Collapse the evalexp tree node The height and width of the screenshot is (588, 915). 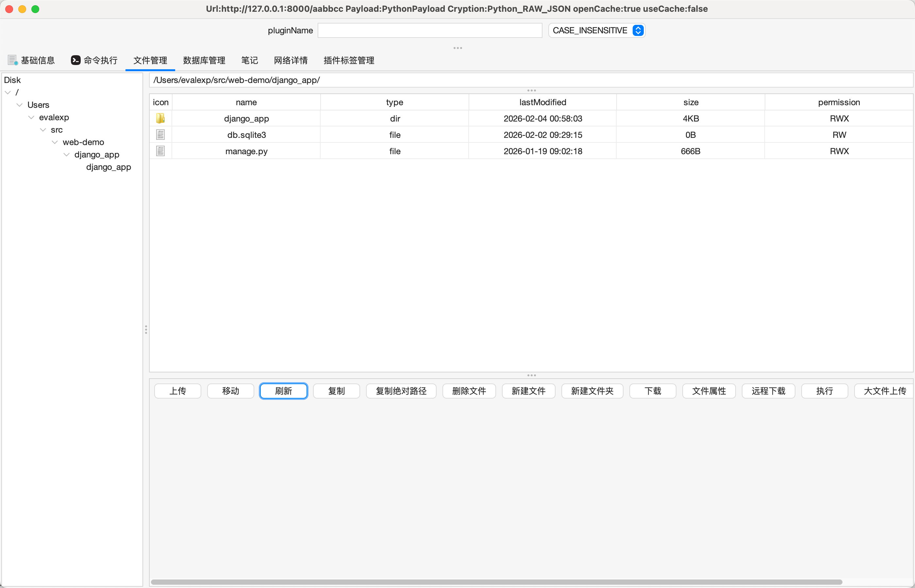31,117
